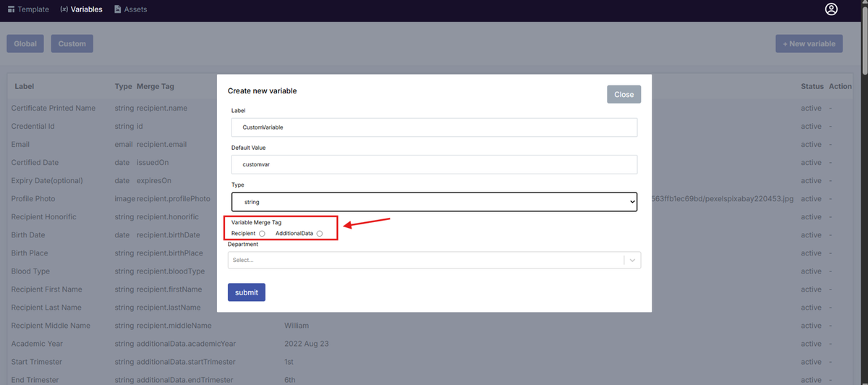This screenshot has height=385, width=868.
Task: Open the Type string dropdown
Action: [434, 202]
